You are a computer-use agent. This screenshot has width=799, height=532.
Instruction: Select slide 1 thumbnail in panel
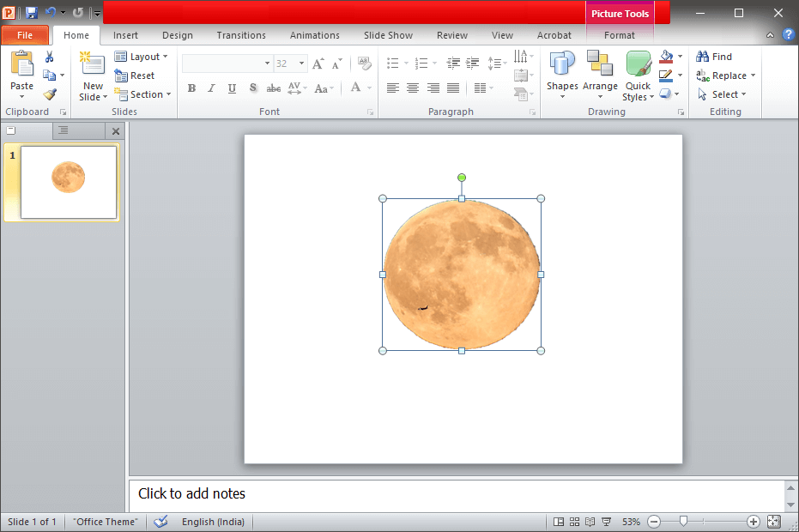coord(68,182)
